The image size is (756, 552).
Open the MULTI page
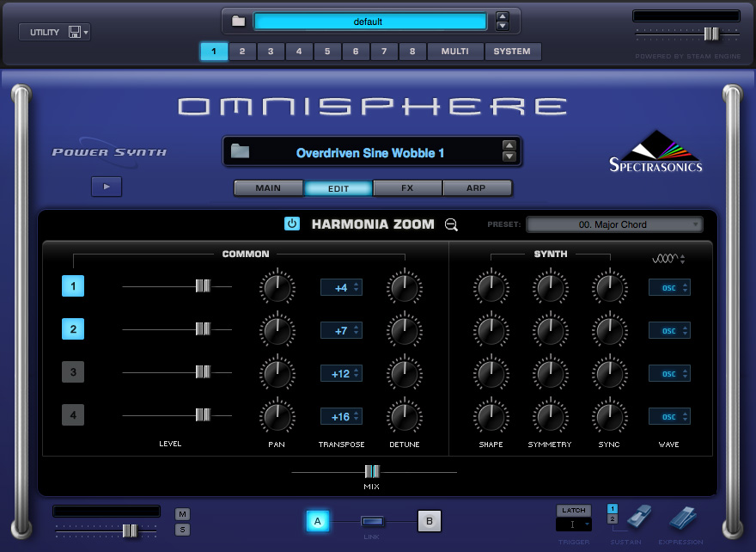tap(455, 51)
